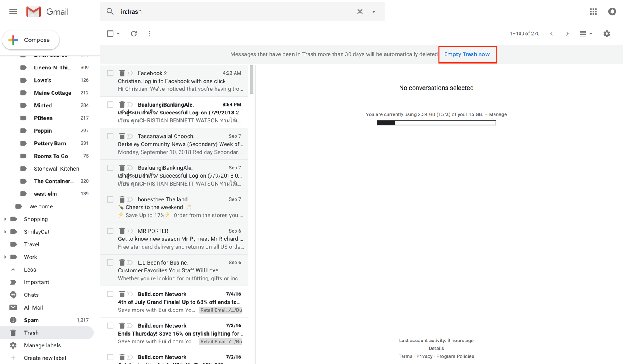This screenshot has width=623, height=364.
Task: Click the trash icon on Facebook email
Action: (x=122, y=73)
